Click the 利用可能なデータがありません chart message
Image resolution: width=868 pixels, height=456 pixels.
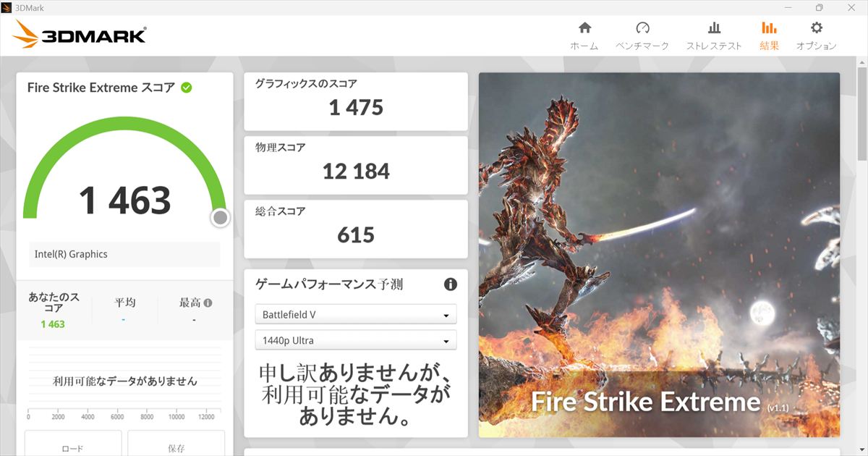[x=125, y=381]
